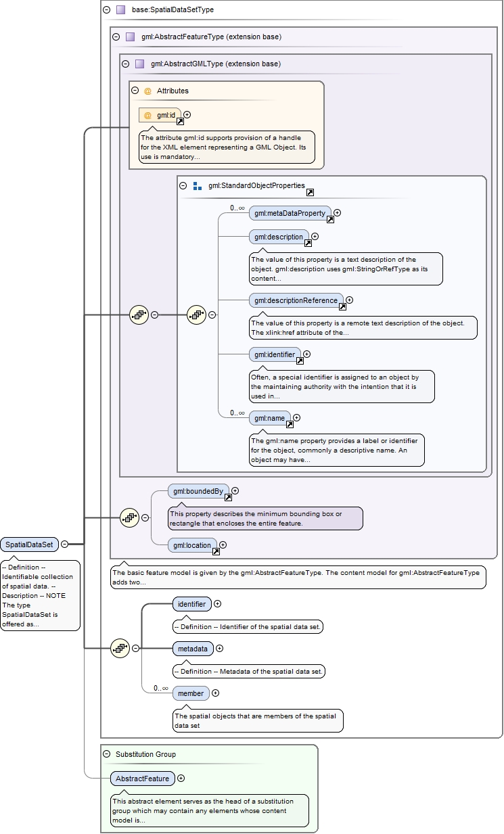504x834 pixels.
Task: Collapse the SpatialDataSet root element
Action: pos(64,544)
